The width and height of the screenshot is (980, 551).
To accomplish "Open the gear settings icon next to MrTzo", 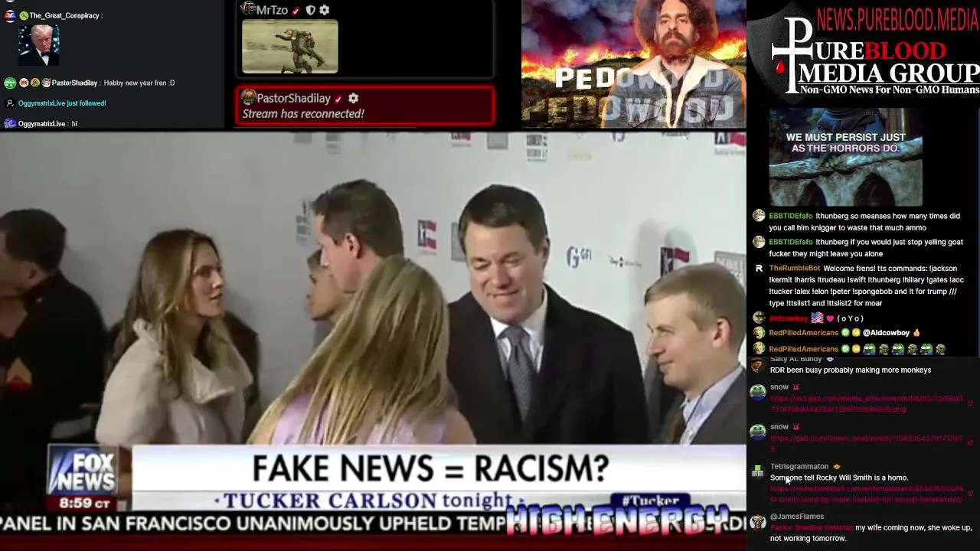I will [325, 10].
